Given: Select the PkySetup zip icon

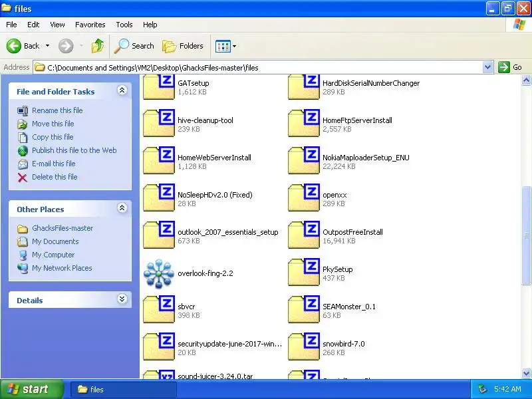Looking at the screenshot, I should [x=304, y=272].
